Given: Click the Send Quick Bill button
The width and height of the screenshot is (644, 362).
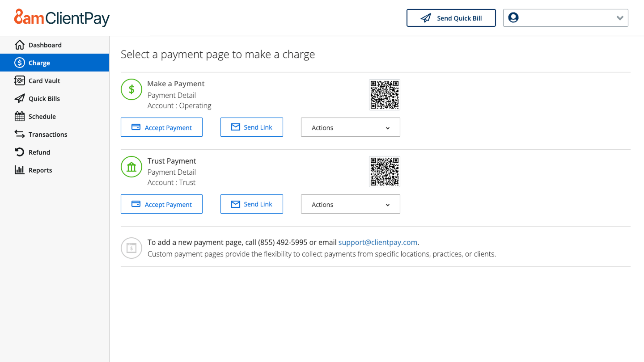Looking at the screenshot, I should [x=451, y=18].
